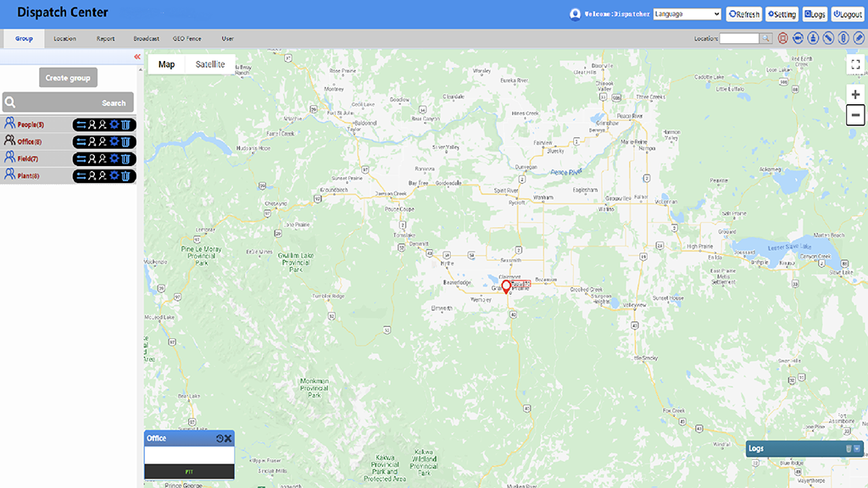Click the swap arrows icon in Plant row
This screenshot has width=868, height=488.
coord(81,176)
